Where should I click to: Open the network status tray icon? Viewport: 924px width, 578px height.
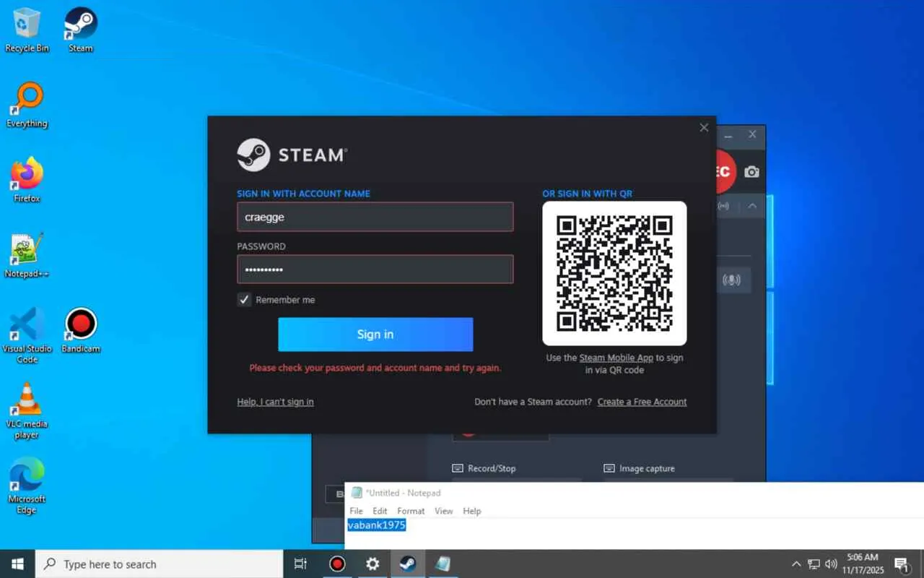pos(814,564)
